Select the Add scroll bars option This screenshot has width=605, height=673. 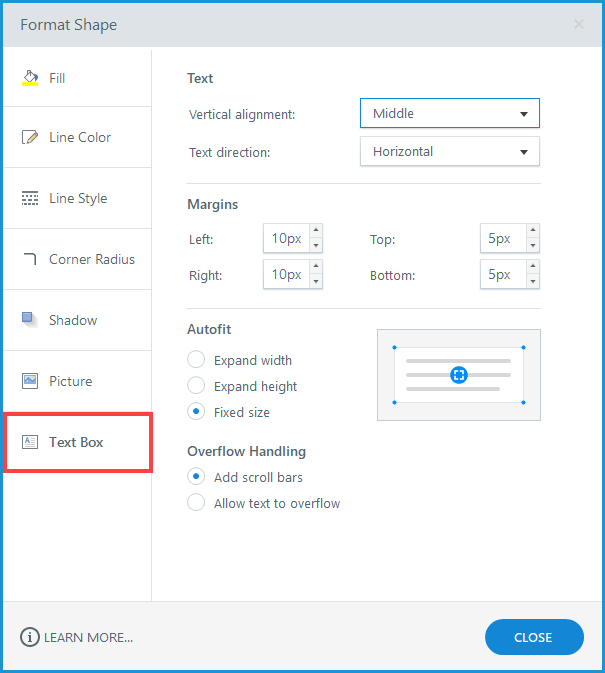click(196, 477)
